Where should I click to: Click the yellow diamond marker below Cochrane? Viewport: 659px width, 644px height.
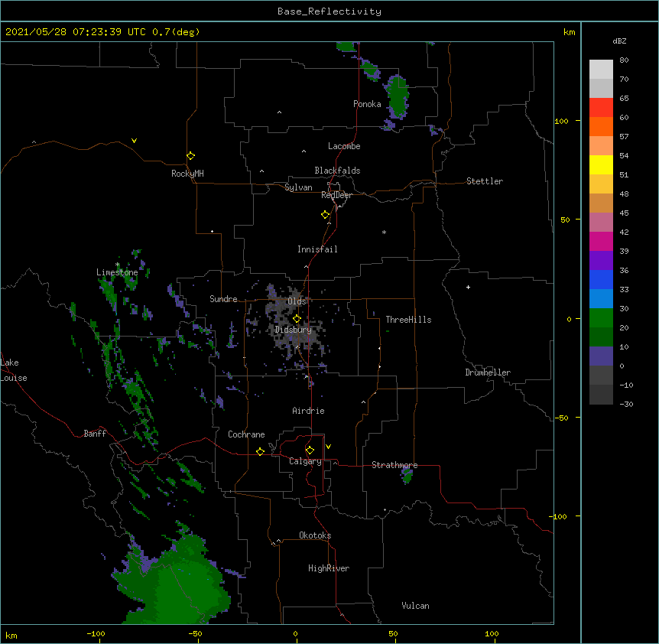click(x=260, y=451)
